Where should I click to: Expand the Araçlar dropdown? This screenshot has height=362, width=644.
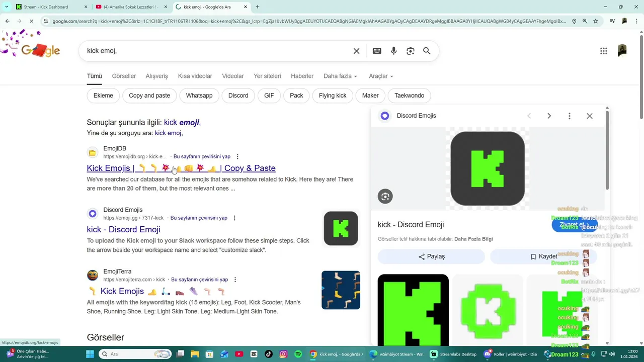[x=381, y=76]
